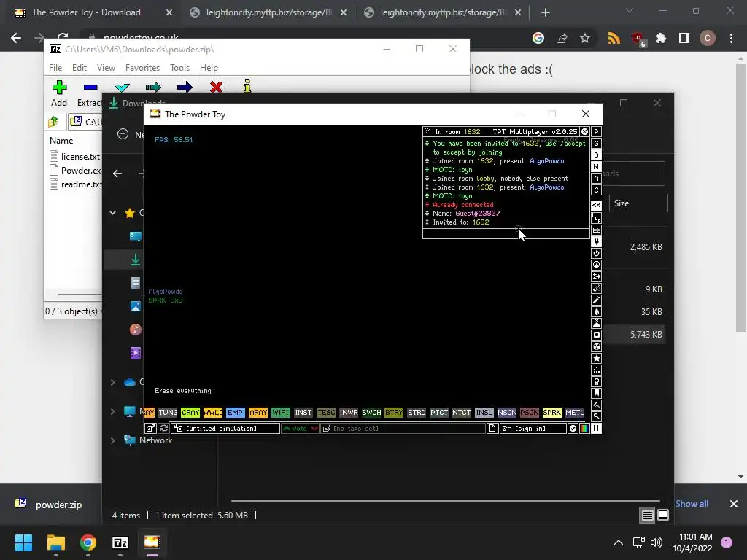Click the element search magnifier icon

coord(596,416)
